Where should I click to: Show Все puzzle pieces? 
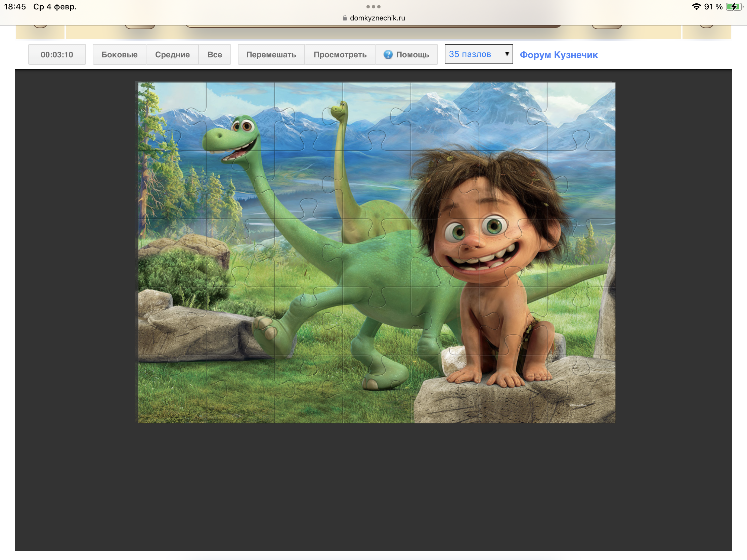click(x=214, y=54)
